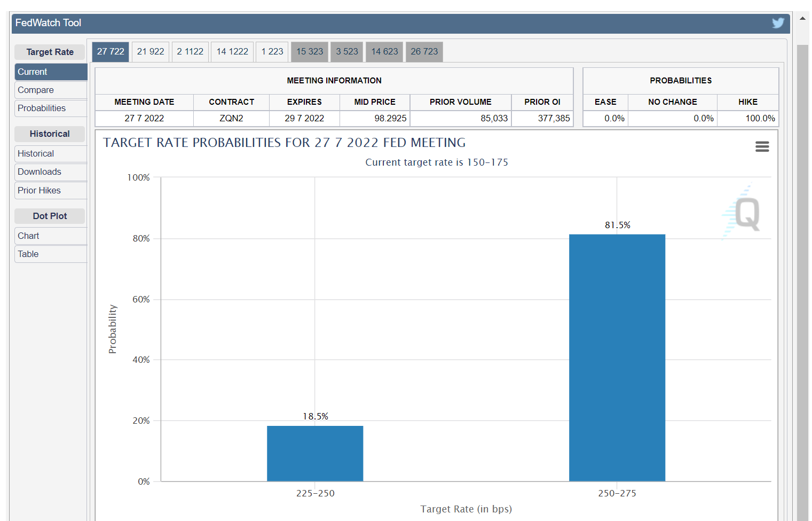Open Probabilities in the sidebar
Viewport: 812px width, 521px height.
click(x=51, y=108)
